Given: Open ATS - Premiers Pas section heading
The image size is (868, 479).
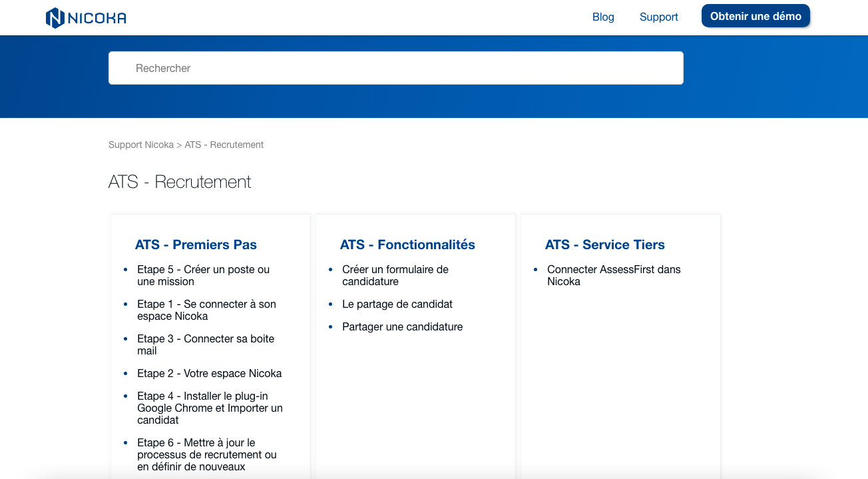Looking at the screenshot, I should coord(196,244).
